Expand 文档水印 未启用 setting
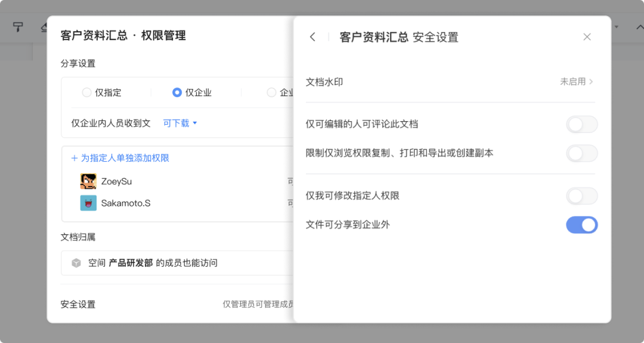The width and height of the screenshot is (644, 343). tap(576, 82)
